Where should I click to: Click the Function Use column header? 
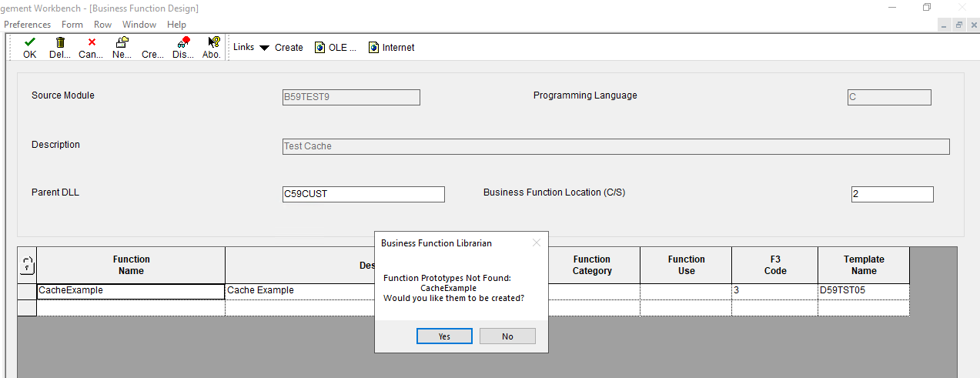coord(686,265)
